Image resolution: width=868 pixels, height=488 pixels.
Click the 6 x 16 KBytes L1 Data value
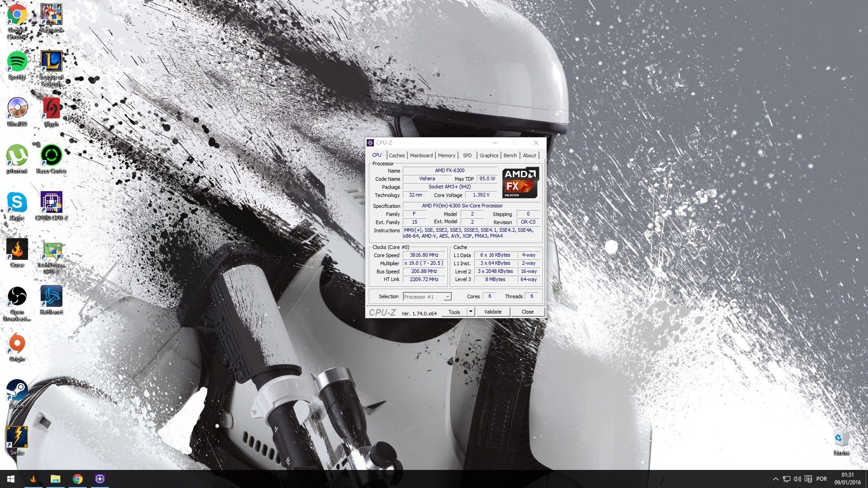495,255
